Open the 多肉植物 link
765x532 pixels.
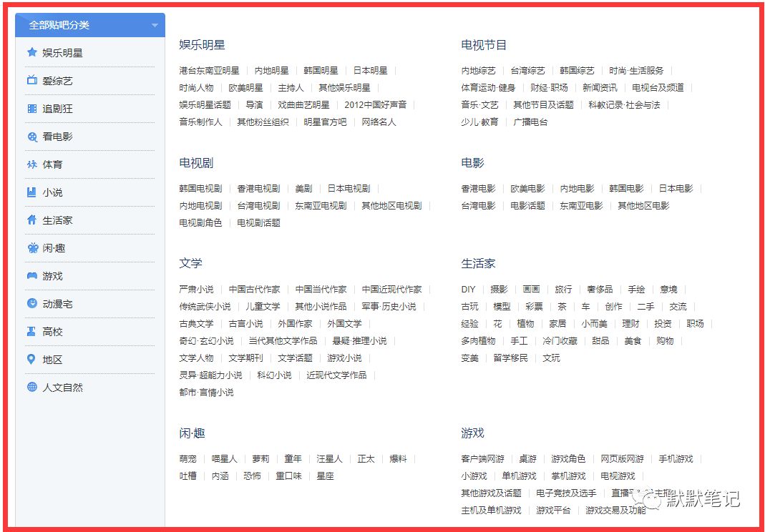(478, 341)
